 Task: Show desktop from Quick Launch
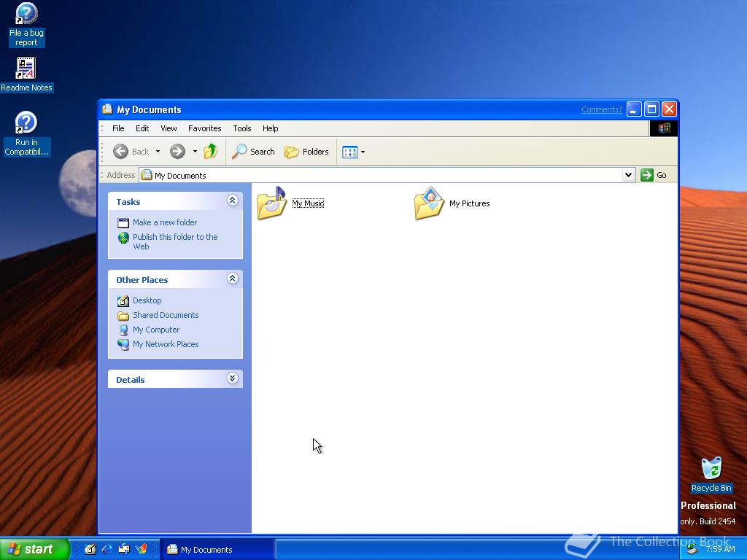(x=90, y=549)
